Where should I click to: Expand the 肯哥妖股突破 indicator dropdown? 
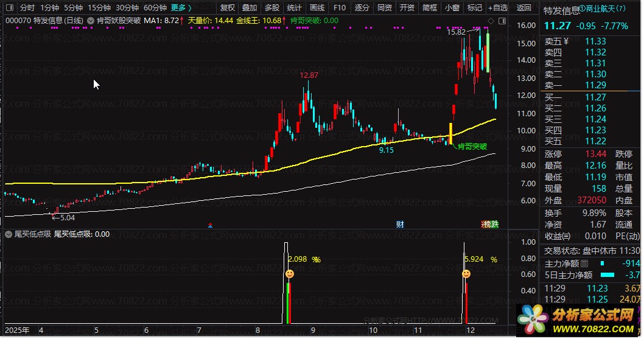91,20
